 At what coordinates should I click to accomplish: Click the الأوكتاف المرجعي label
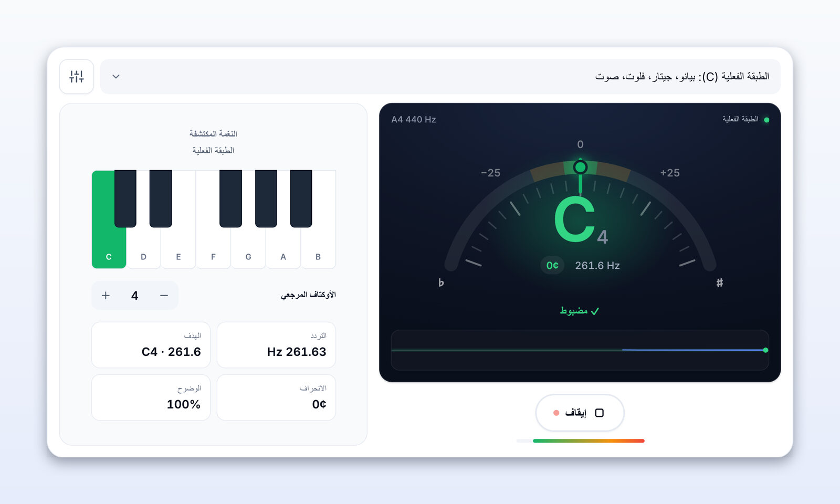(x=308, y=295)
